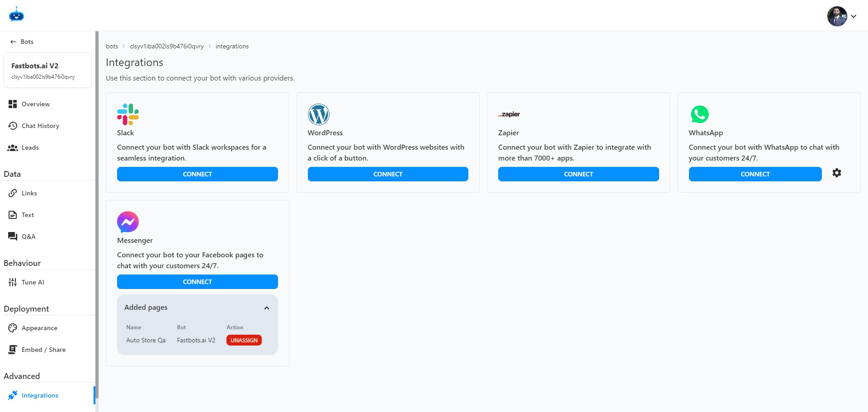Click the Embed / Share icon
868x412 pixels.
click(13, 350)
